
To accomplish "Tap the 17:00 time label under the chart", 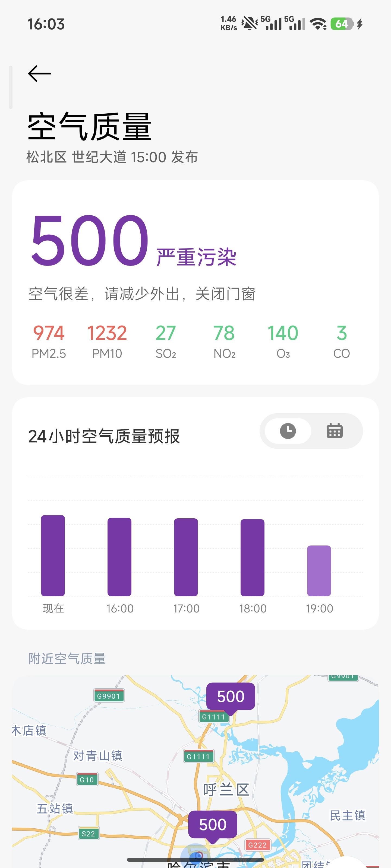I will 186,608.
